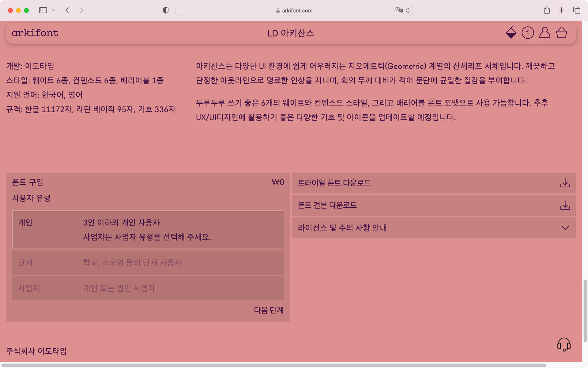Click the translate icon in address bar
This screenshot has height=368, width=588.
pos(399,10)
